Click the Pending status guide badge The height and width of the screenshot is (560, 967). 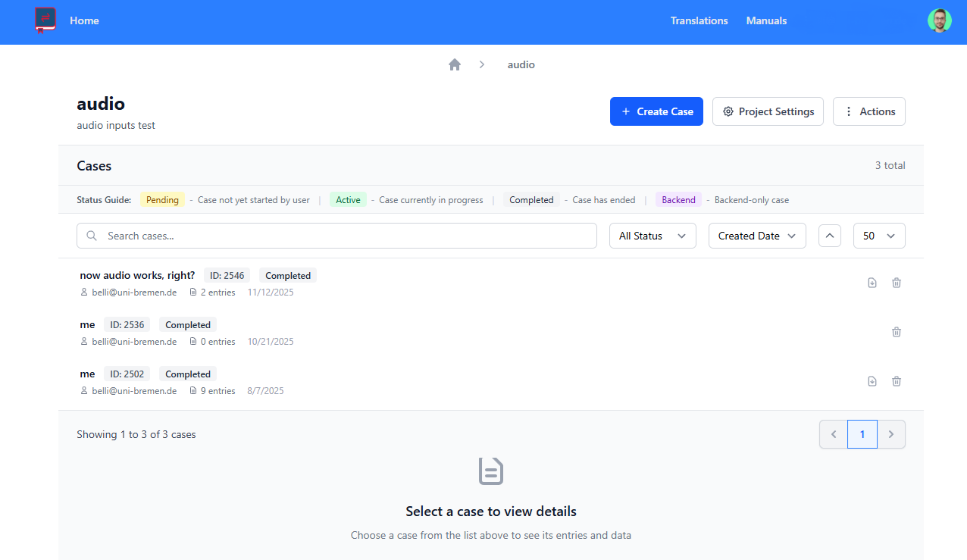click(162, 200)
